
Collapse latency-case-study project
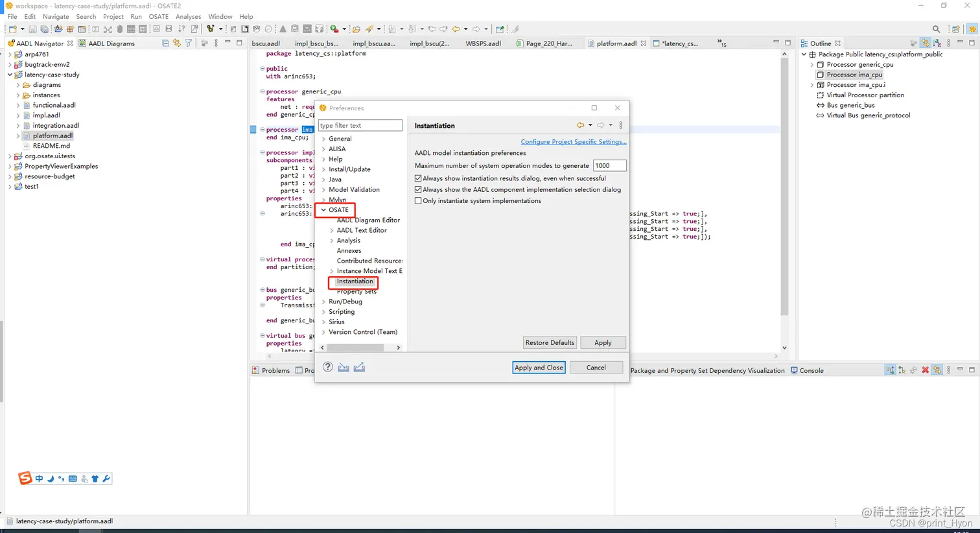click(10, 75)
